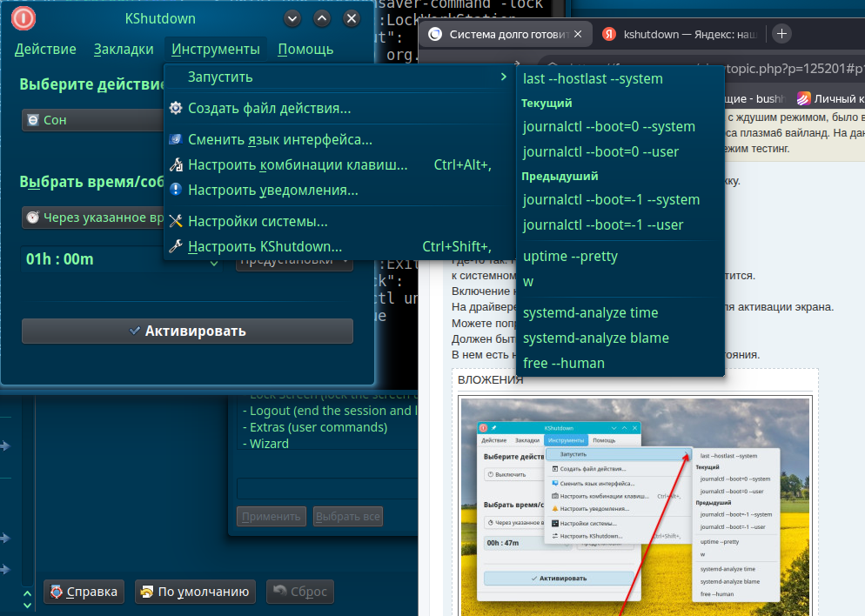This screenshot has height=616, width=865.
Task: Open the Через указанное время dropdown
Action: tap(92, 218)
